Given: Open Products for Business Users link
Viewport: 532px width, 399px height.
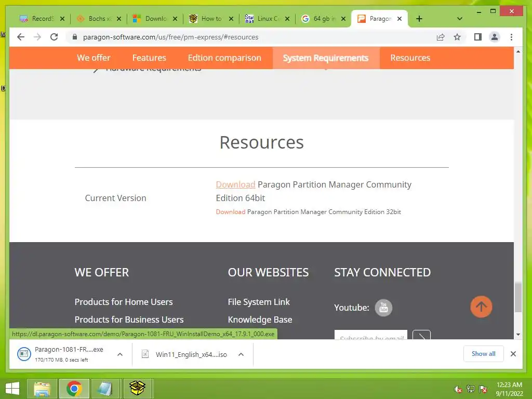Looking at the screenshot, I should click(129, 320).
